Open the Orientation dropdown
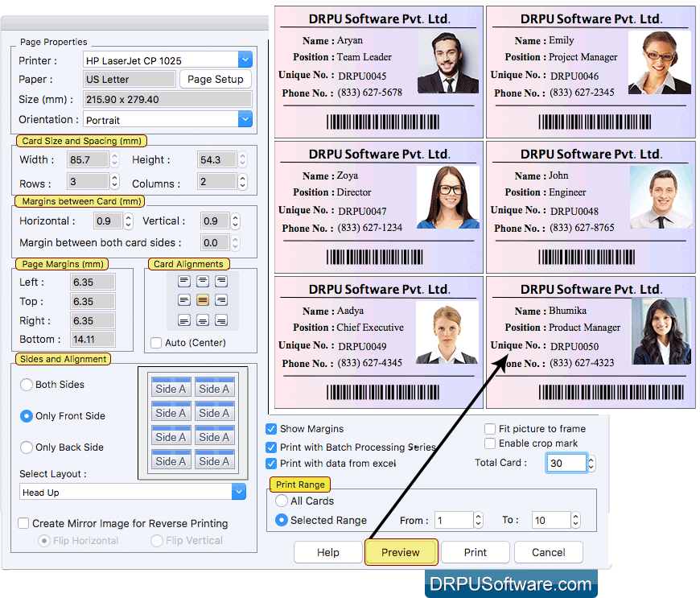This screenshot has width=700, height=598. (244, 119)
